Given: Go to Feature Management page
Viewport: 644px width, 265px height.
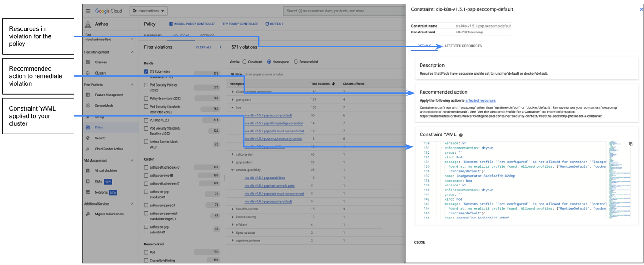Looking at the screenshot, I should (109, 95).
